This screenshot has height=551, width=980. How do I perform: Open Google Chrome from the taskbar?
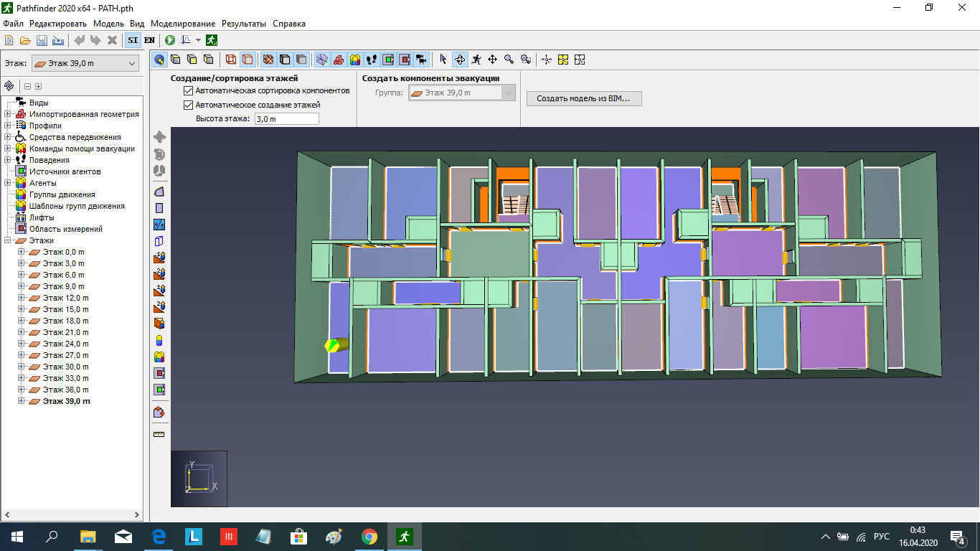pos(369,537)
